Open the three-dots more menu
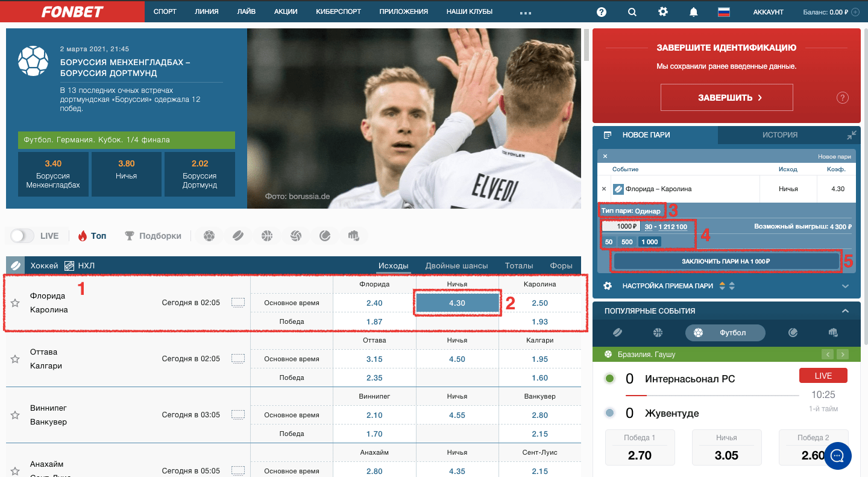The width and height of the screenshot is (868, 477). [525, 13]
